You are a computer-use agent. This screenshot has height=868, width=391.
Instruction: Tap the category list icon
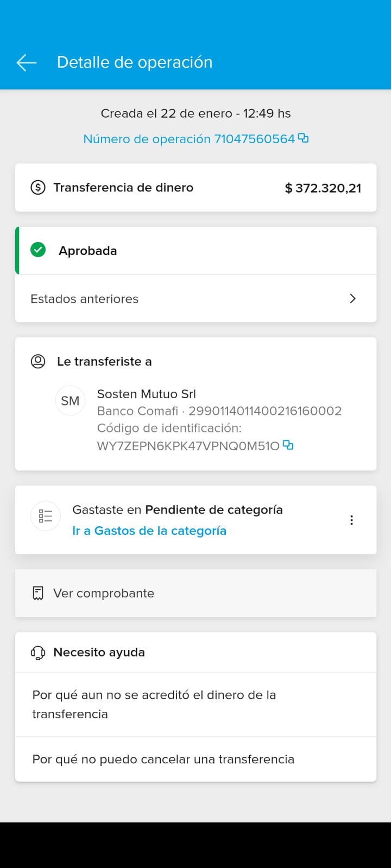coord(46,516)
